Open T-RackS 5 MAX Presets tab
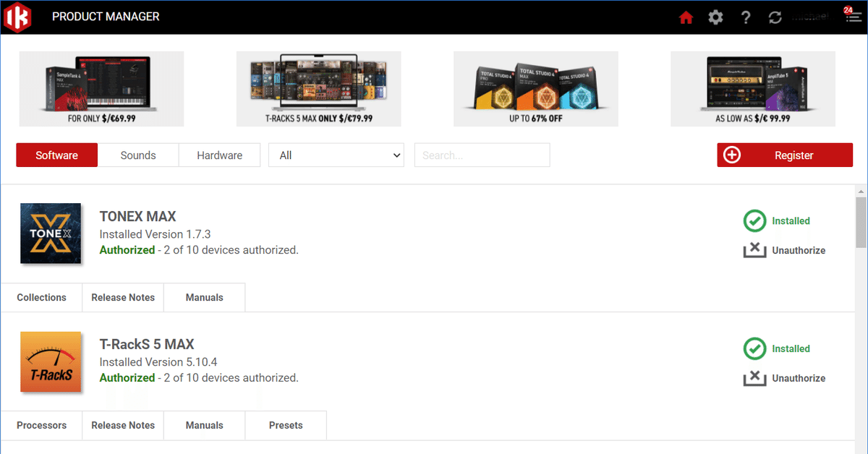Viewport: 868px width, 454px height. point(286,426)
